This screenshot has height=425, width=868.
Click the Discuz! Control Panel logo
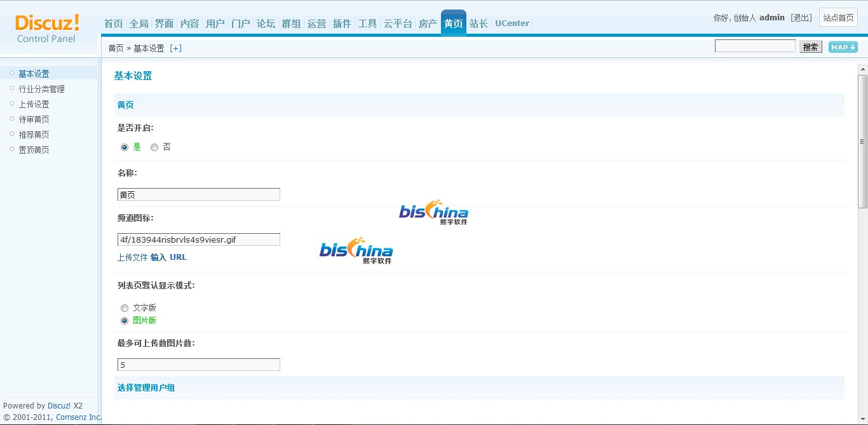[x=47, y=29]
